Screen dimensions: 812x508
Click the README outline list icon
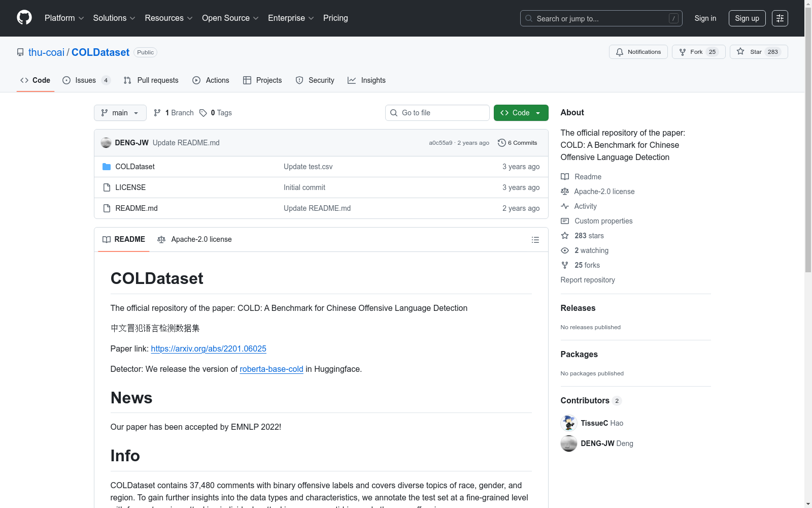point(535,240)
